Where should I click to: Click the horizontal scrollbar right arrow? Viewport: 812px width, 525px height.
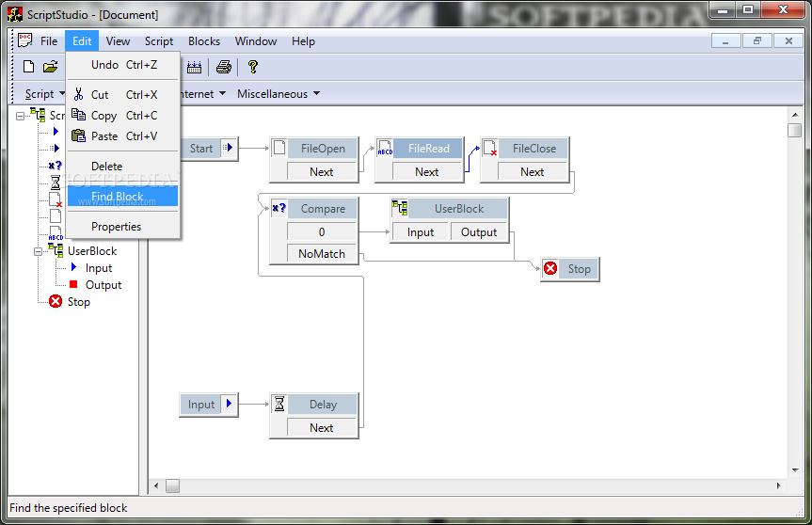click(778, 485)
